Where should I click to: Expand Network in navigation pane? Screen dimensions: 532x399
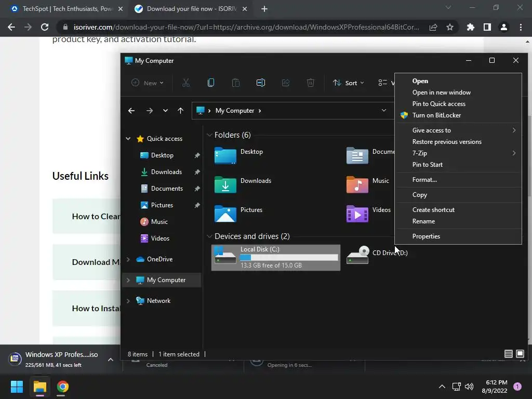click(128, 301)
